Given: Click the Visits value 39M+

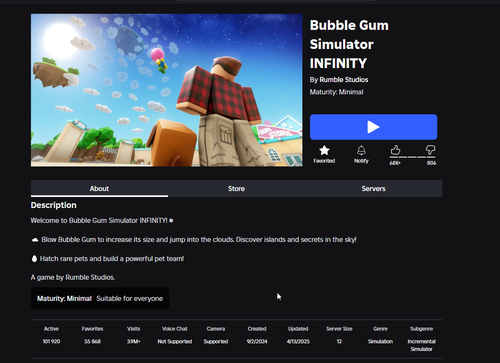Looking at the screenshot, I should point(133,341).
